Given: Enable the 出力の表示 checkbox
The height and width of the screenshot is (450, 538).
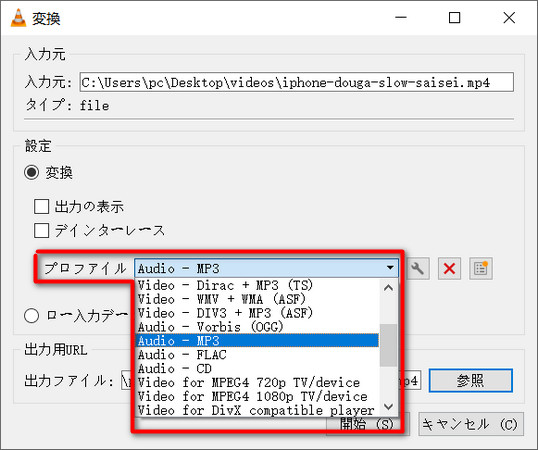Looking at the screenshot, I should point(42,207).
